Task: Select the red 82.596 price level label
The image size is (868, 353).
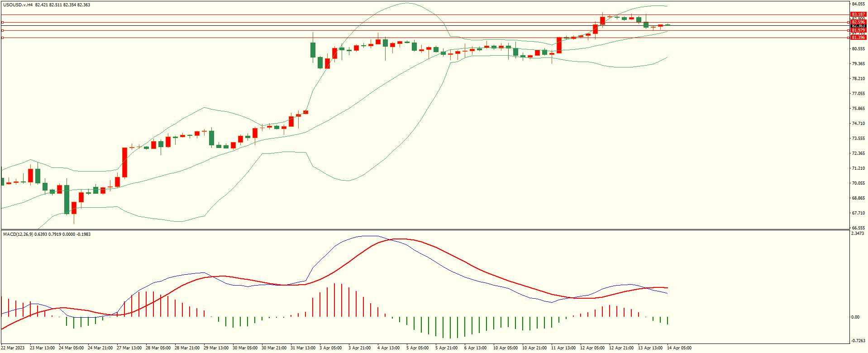Action: point(858,22)
